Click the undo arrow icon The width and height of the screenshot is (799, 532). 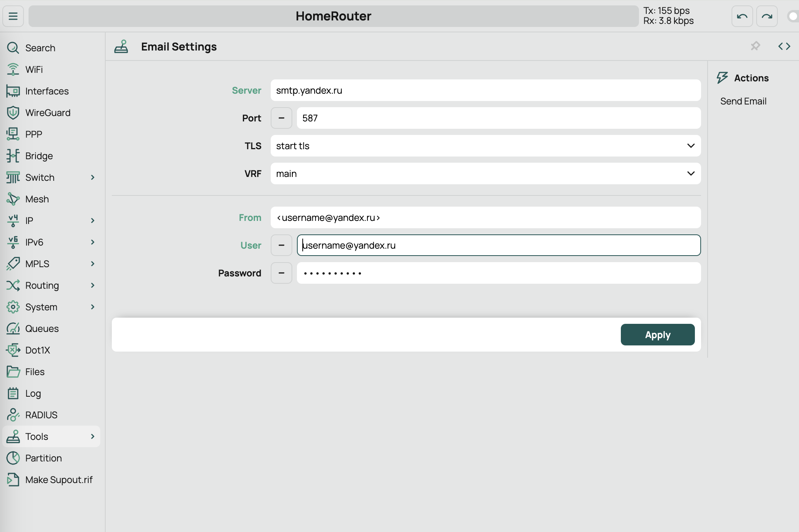pos(742,16)
